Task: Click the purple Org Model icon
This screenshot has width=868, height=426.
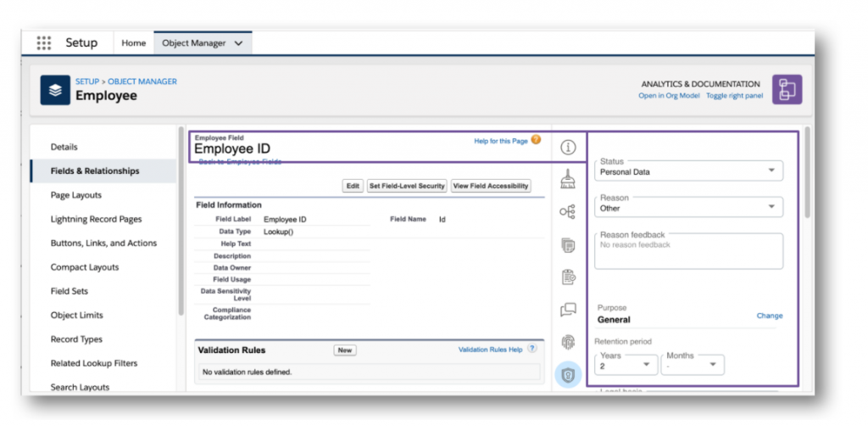Action: [787, 89]
